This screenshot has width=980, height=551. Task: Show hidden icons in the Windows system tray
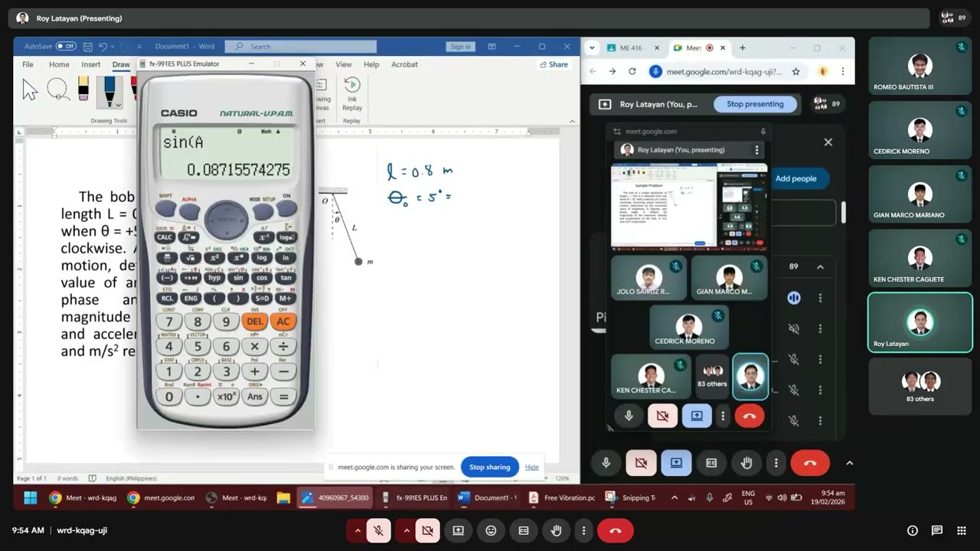point(674,498)
